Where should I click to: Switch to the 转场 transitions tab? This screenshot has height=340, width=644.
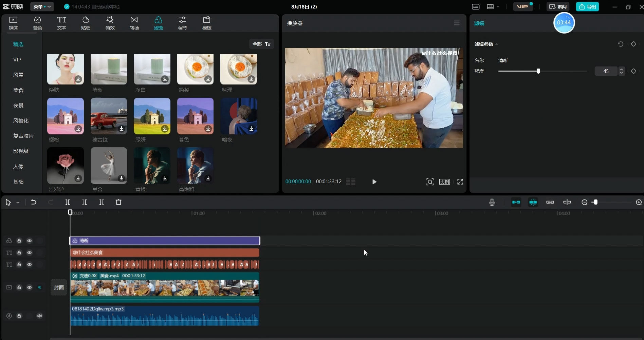click(134, 23)
